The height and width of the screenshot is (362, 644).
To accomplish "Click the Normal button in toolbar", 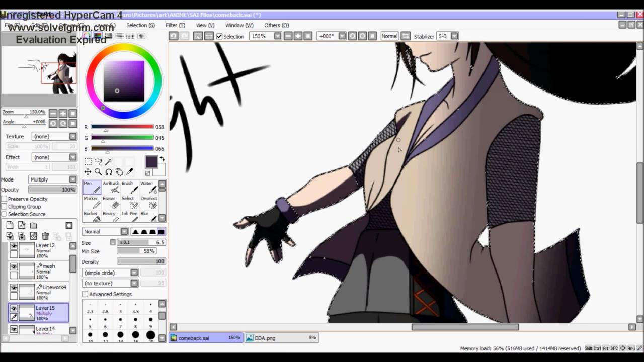I will click(389, 36).
